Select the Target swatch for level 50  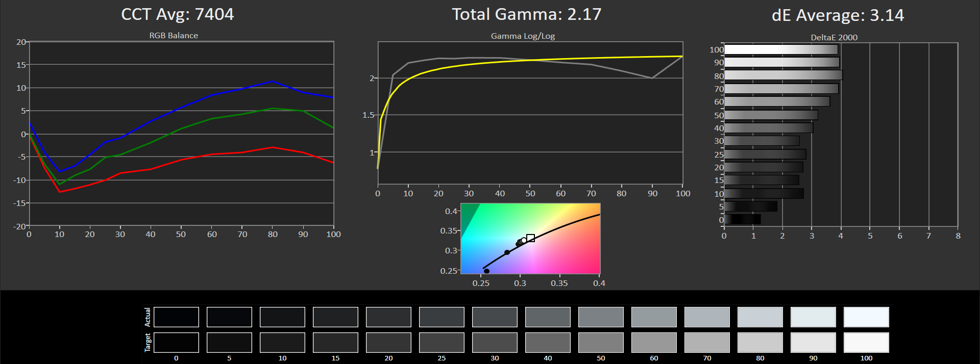point(601,343)
